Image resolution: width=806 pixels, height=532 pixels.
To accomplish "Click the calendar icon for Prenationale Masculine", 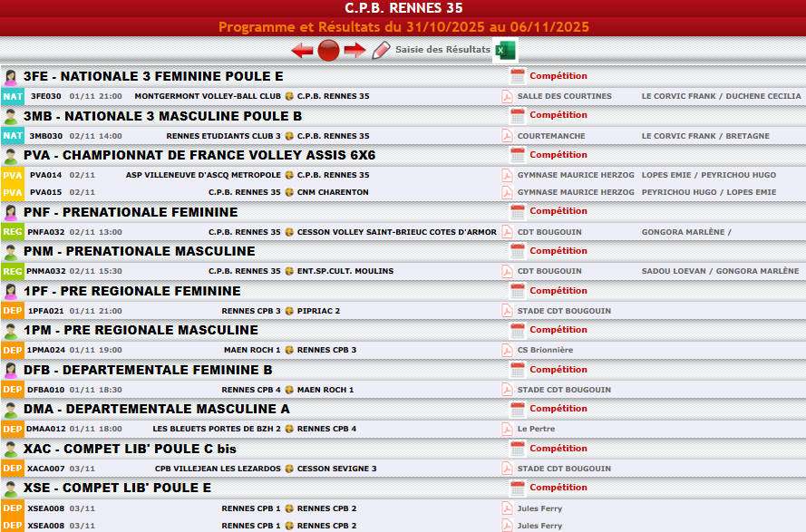I will [x=518, y=251].
